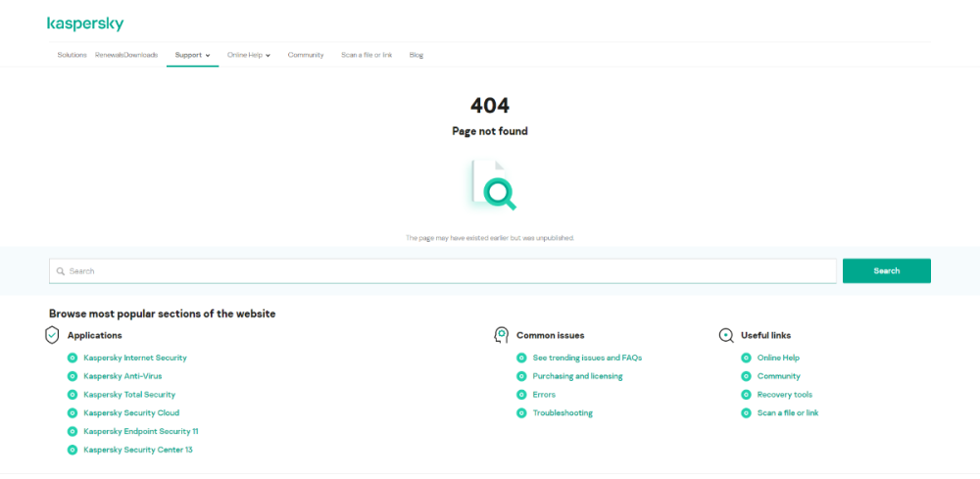Open the Kaspersky Total Security link
This screenshot has width=980, height=479.
129,395
